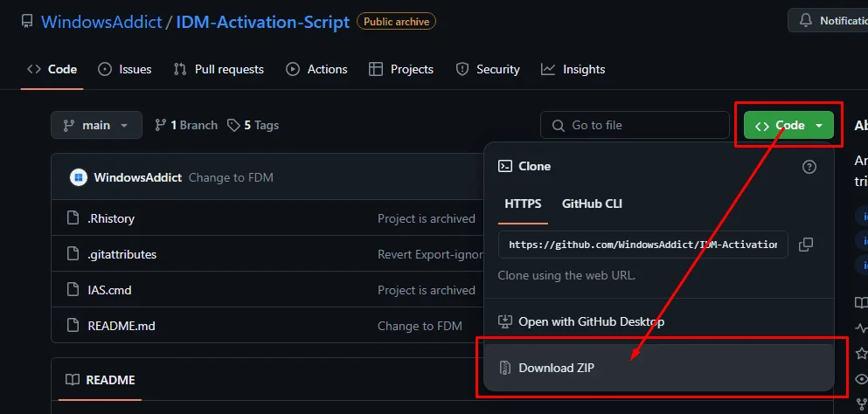Screen dimensions: 868x414
Task: Open 'Change to FDM' commit for README.md
Action: tap(420, 326)
